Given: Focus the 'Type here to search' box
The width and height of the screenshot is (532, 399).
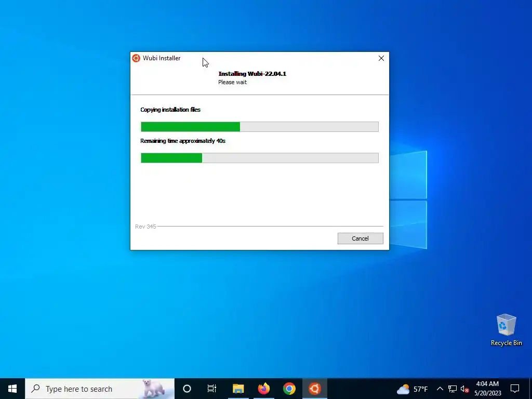Looking at the screenshot, I should pyautogui.click(x=99, y=389).
